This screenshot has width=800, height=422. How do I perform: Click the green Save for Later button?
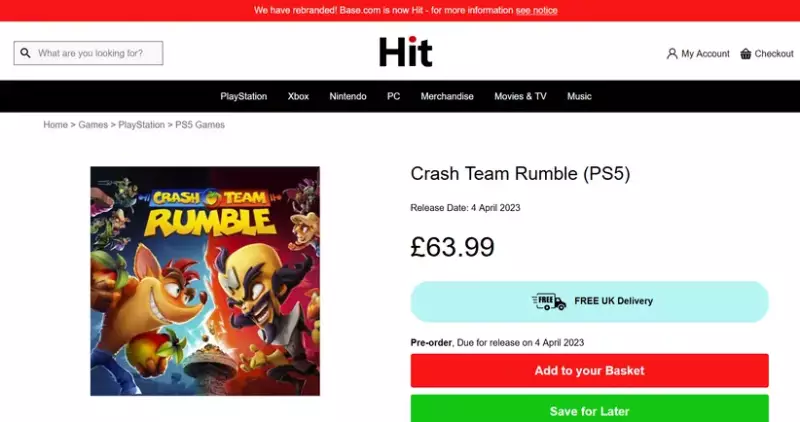click(x=589, y=409)
